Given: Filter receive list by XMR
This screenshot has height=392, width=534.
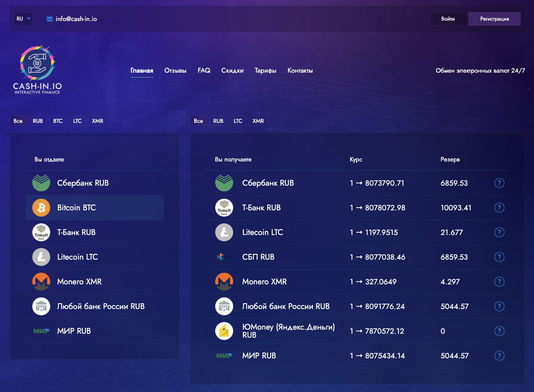Looking at the screenshot, I should tap(258, 121).
